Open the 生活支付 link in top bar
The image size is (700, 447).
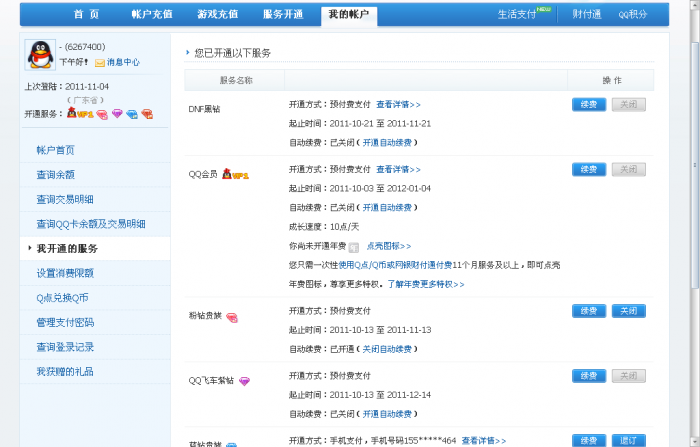[517, 15]
